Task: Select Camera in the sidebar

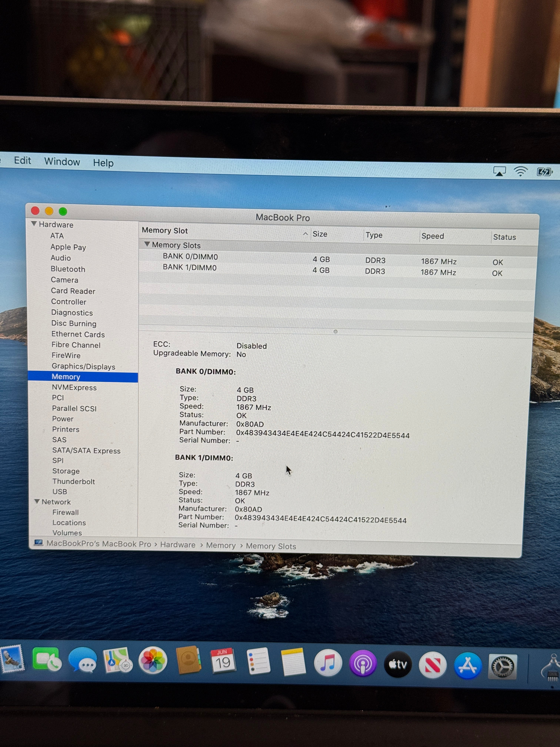Action: coord(64,280)
